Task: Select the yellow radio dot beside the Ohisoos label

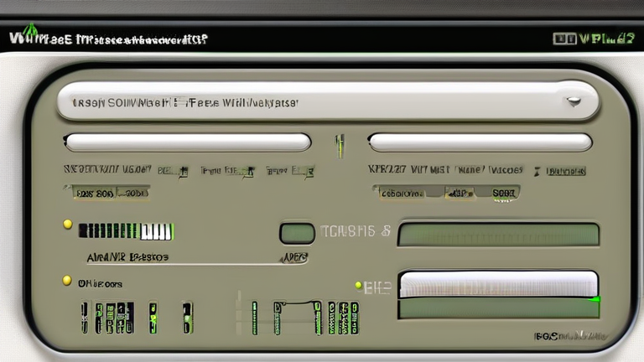Action: click(x=67, y=281)
